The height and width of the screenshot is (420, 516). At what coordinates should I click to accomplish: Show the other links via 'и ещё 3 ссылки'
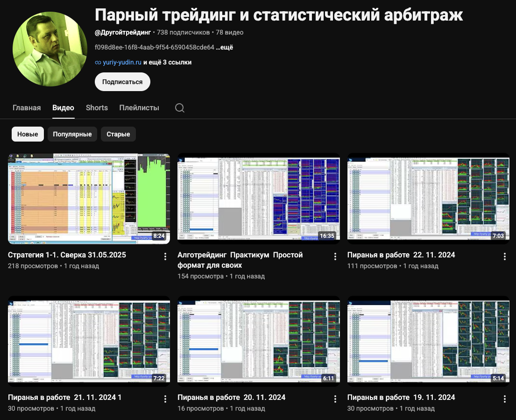[168, 62]
